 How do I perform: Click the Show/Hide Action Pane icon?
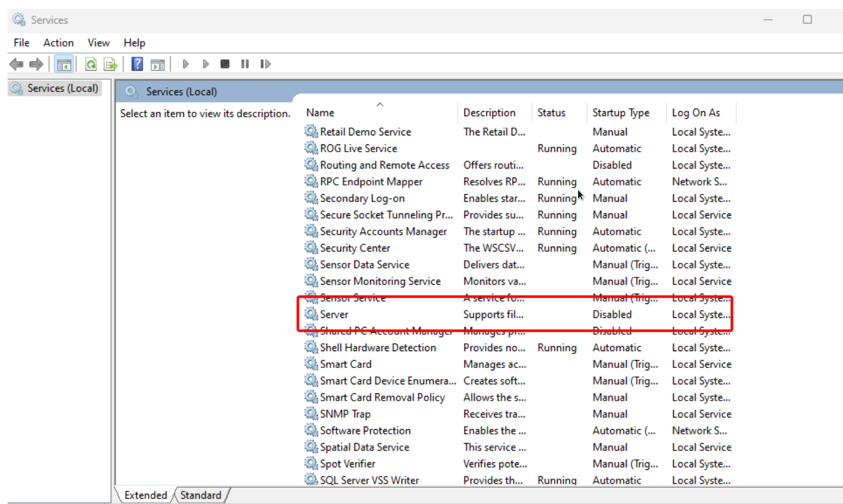point(158,64)
